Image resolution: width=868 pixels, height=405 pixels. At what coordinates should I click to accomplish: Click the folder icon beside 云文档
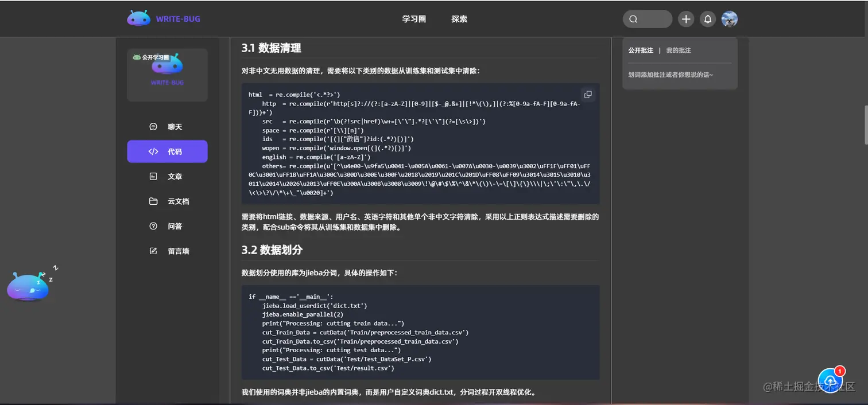[x=153, y=201]
